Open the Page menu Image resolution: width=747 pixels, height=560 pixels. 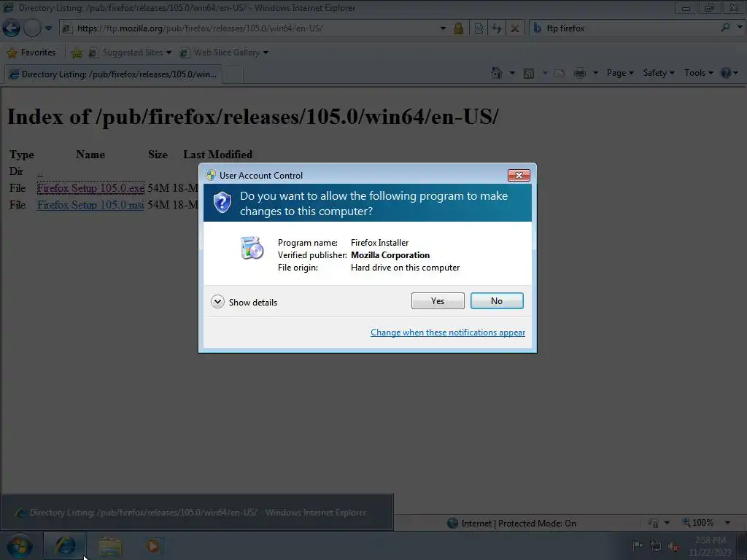[x=620, y=73]
